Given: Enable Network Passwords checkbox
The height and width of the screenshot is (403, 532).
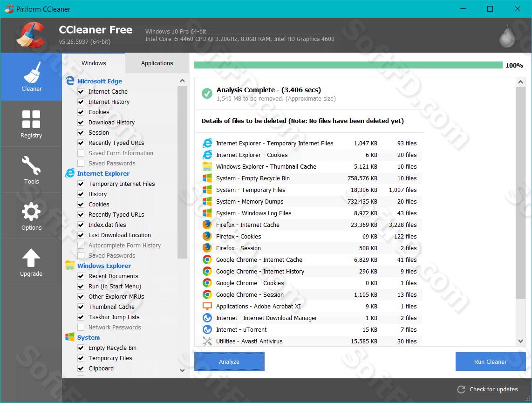Looking at the screenshot, I should [x=81, y=328].
